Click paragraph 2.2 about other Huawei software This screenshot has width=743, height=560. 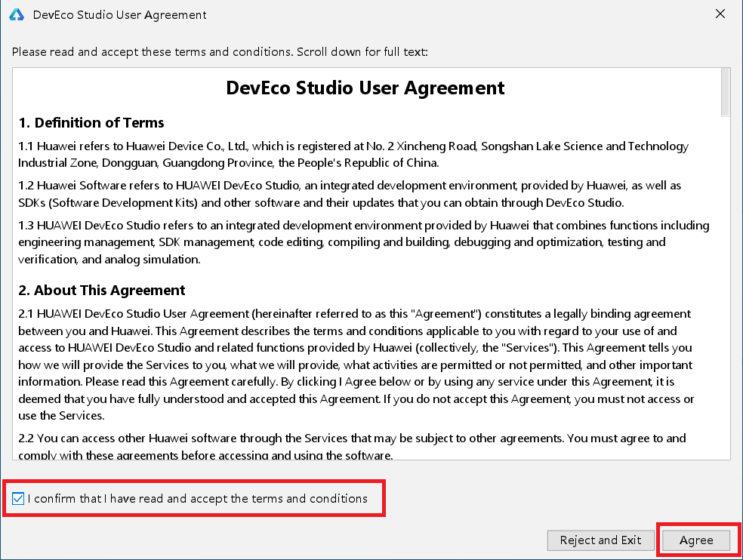coord(352,446)
